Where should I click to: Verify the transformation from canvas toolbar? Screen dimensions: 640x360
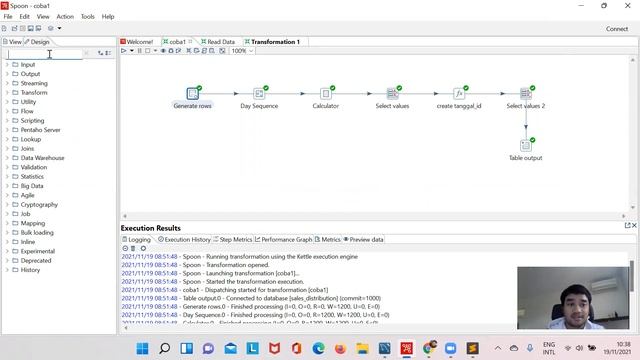[189, 51]
